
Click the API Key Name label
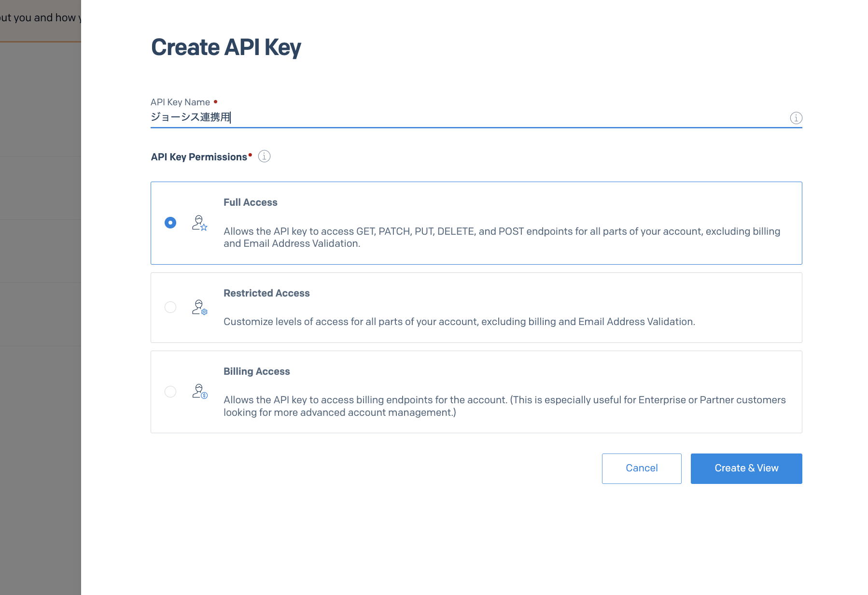coord(180,102)
